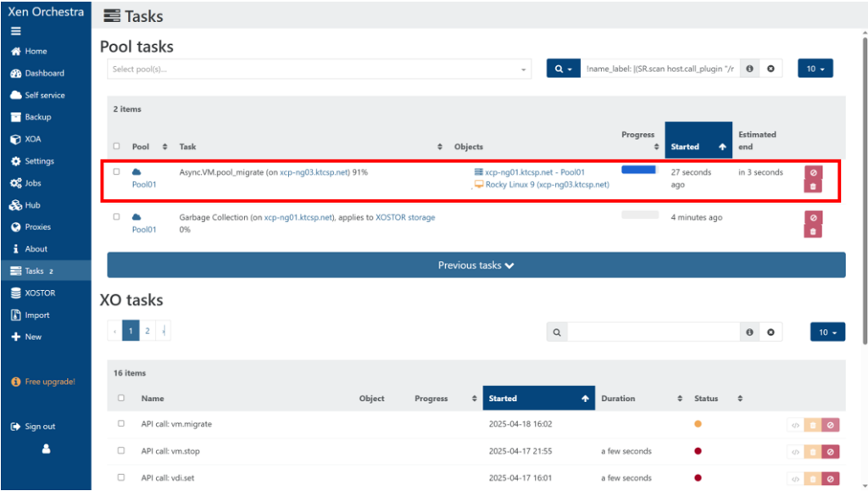
Task: Cancel the VM pool_migrate task
Action: 813,172
